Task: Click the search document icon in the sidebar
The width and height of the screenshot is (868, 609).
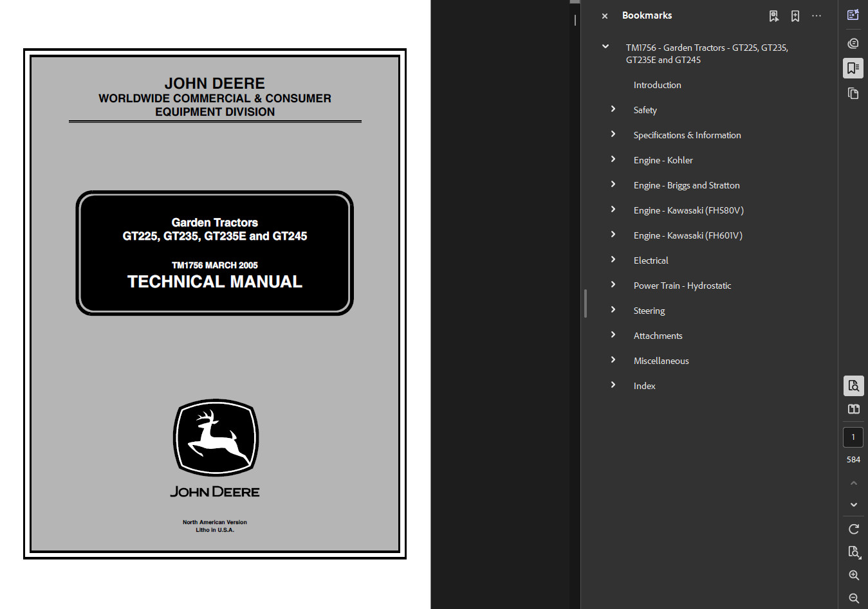Action: [853, 386]
